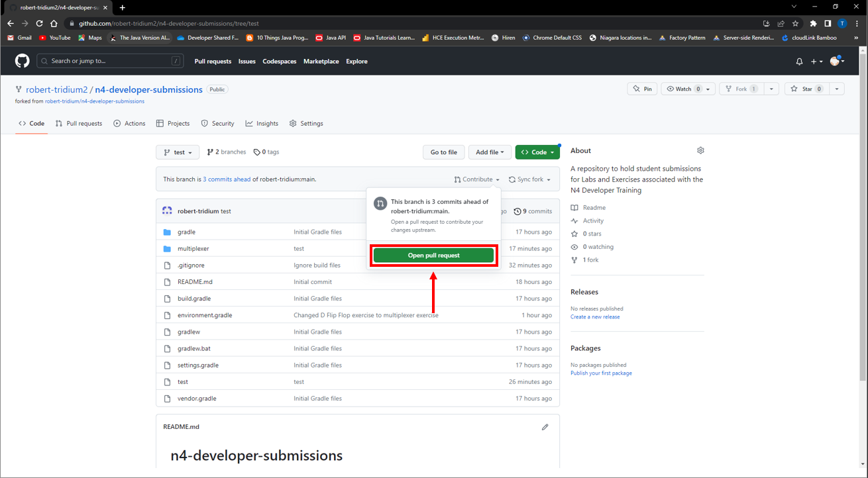868x478 pixels.
Task: View the 2 branches link
Action: coord(227,152)
